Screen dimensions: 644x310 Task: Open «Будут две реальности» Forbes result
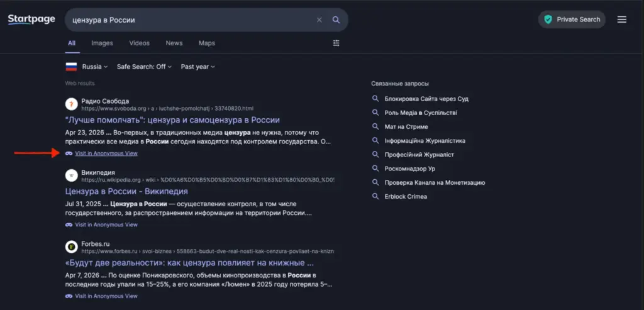(x=189, y=263)
